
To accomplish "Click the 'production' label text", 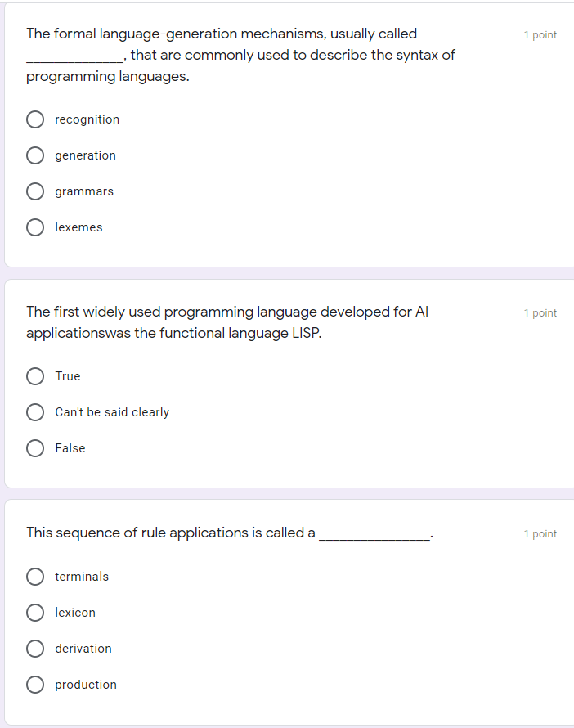I will coord(86,685).
